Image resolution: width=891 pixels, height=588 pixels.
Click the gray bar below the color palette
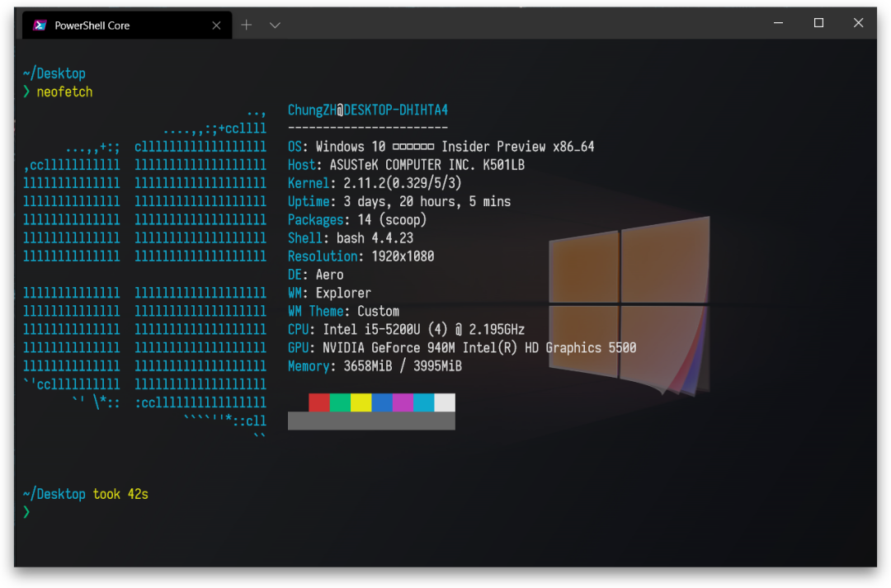371,421
